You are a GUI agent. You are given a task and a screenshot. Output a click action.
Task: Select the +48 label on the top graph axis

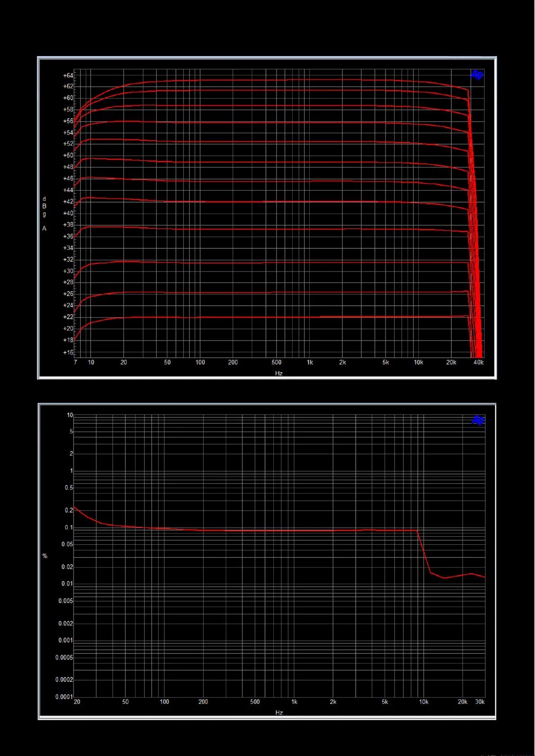(x=68, y=167)
